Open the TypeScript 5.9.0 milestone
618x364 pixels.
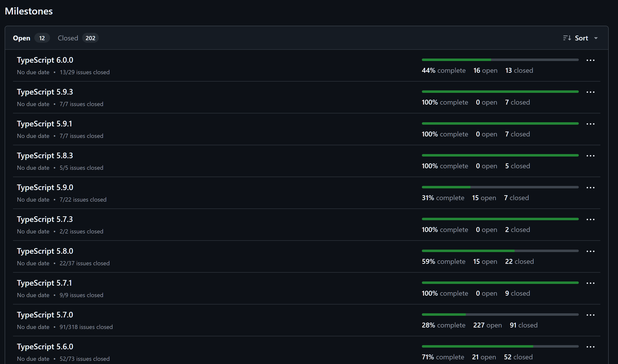[x=45, y=187]
